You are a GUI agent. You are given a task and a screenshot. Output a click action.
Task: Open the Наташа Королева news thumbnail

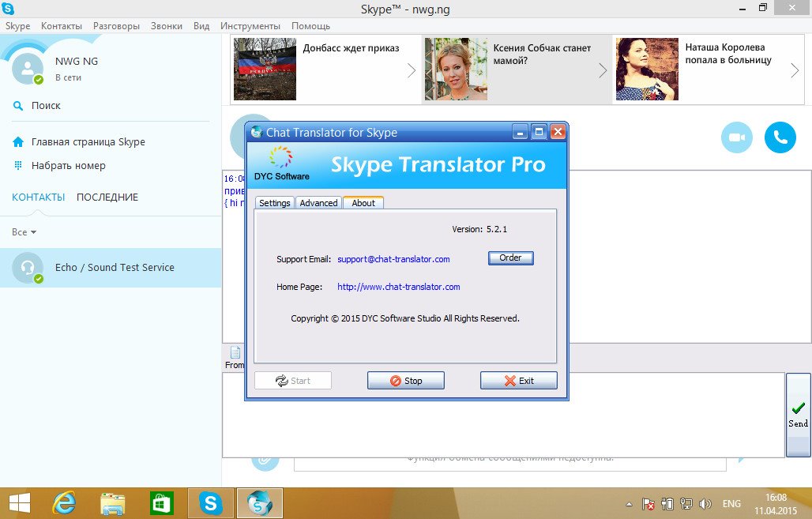coord(647,69)
